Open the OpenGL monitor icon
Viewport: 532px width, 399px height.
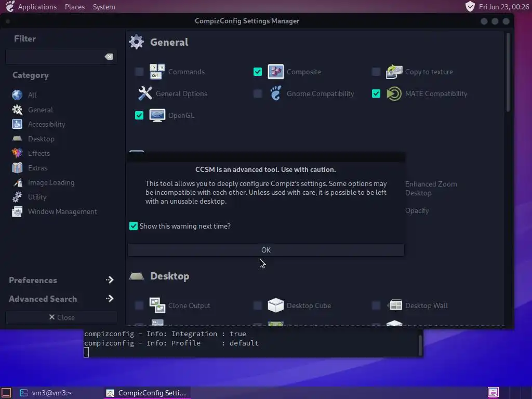(x=157, y=115)
